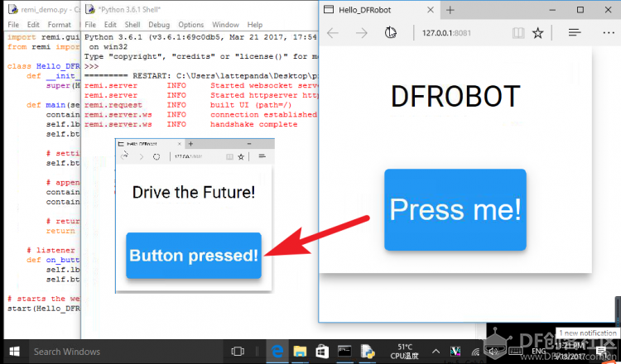The width and height of the screenshot is (621, 364).
Task: Open Edge More actions ellipsis menu
Action: point(609,32)
